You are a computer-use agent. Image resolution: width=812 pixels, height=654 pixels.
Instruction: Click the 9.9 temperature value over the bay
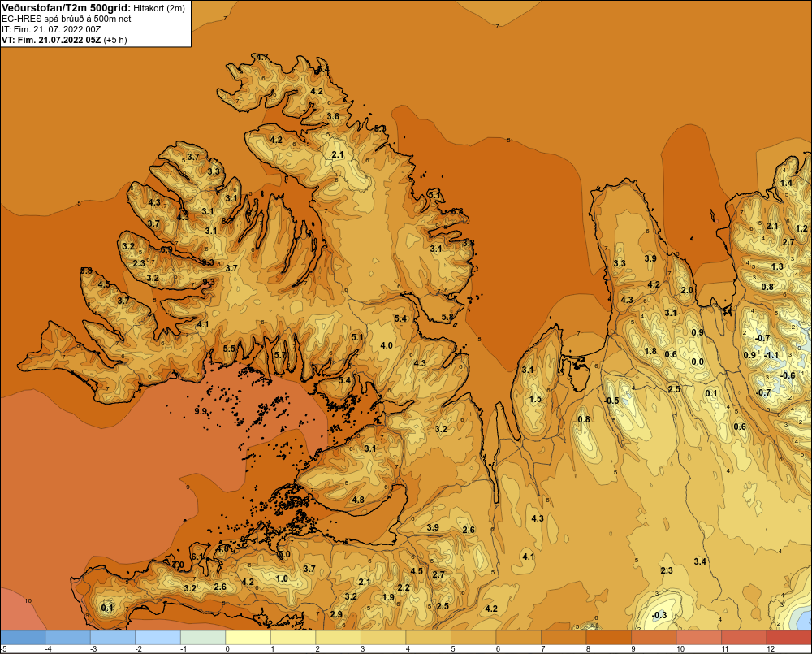click(x=201, y=411)
